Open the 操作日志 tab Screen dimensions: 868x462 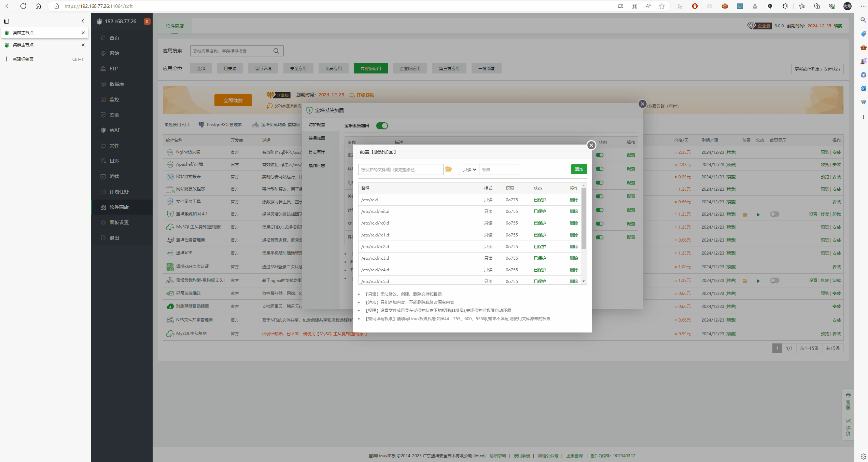pyautogui.click(x=317, y=166)
